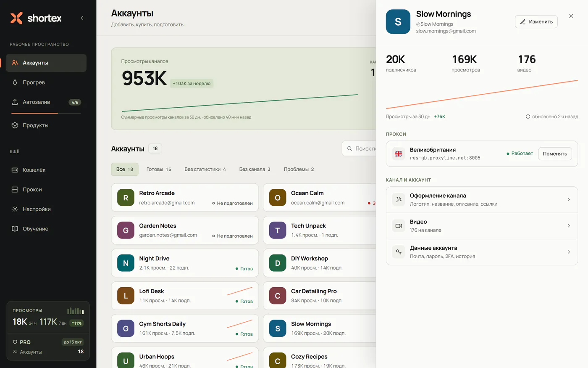The image size is (588, 368).
Task: Click the United Kingdom flag icon
Action: pos(399,154)
